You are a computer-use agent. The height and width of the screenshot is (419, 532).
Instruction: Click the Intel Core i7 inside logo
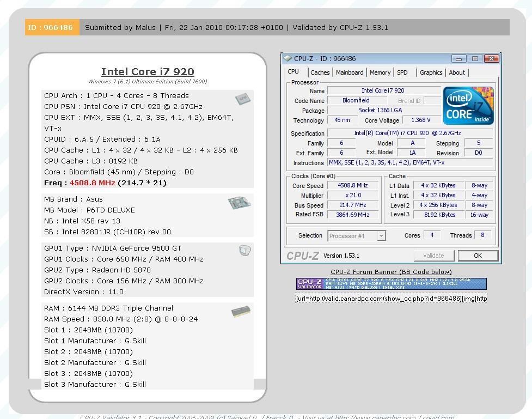(x=468, y=106)
